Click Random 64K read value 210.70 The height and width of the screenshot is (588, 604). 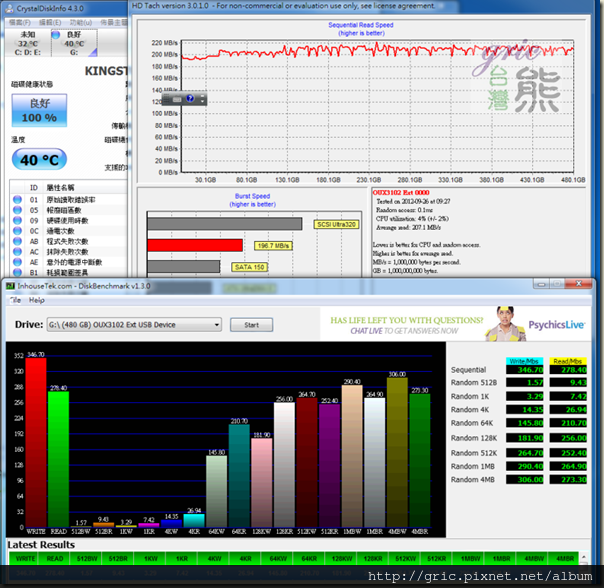pos(568,423)
